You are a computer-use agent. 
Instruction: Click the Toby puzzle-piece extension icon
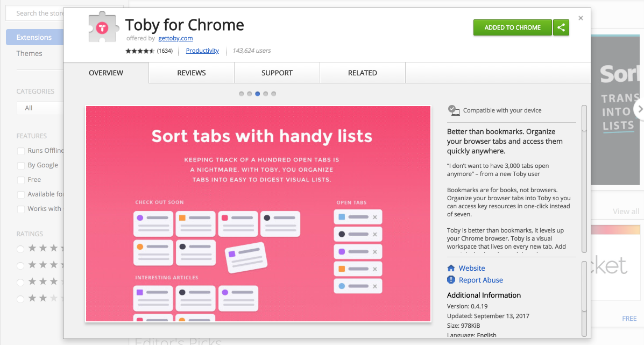(103, 27)
